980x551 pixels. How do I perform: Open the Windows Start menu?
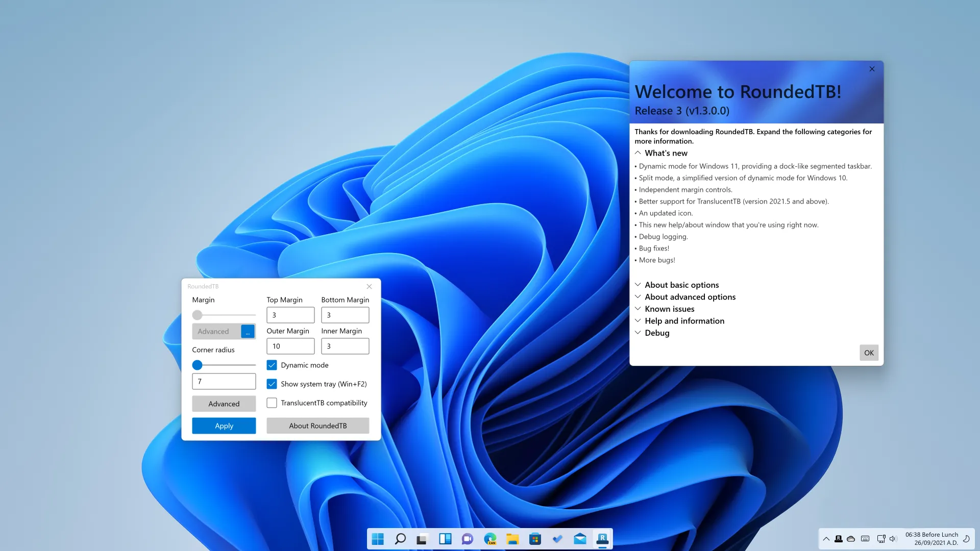click(x=378, y=539)
